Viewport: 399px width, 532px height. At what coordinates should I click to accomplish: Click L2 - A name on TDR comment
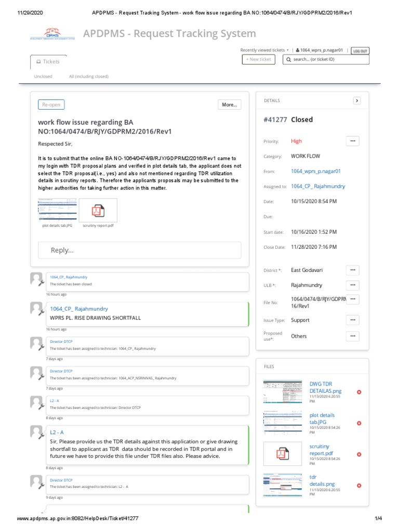[x=57, y=433]
